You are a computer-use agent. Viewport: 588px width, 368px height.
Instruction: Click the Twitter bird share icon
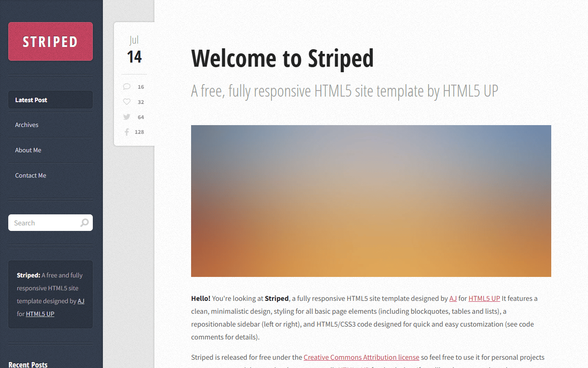[127, 117]
